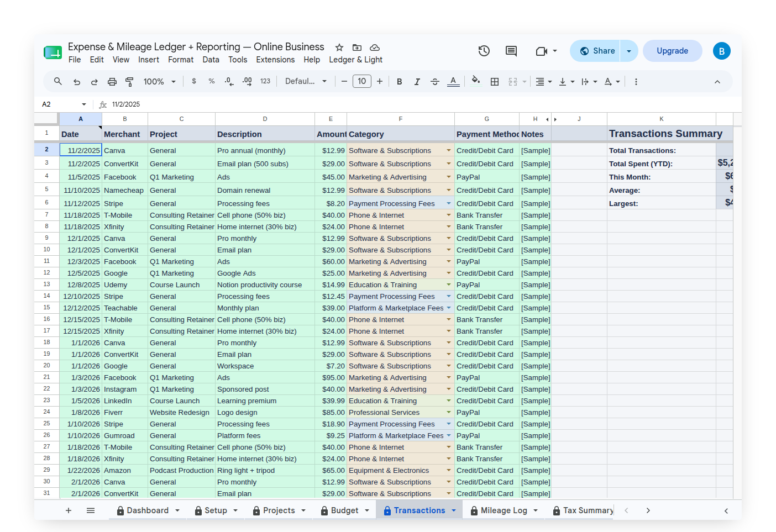The width and height of the screenshot is (776, 532).
Task: Click the Share button
Action: (596, 51)
